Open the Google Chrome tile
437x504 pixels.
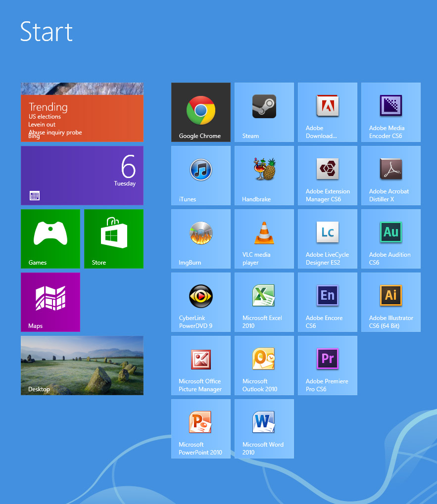tap(200, 112)
